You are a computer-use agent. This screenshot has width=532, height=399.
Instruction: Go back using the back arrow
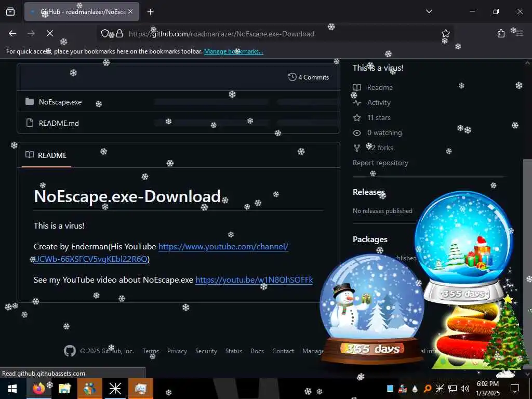[x=12, y=33]
